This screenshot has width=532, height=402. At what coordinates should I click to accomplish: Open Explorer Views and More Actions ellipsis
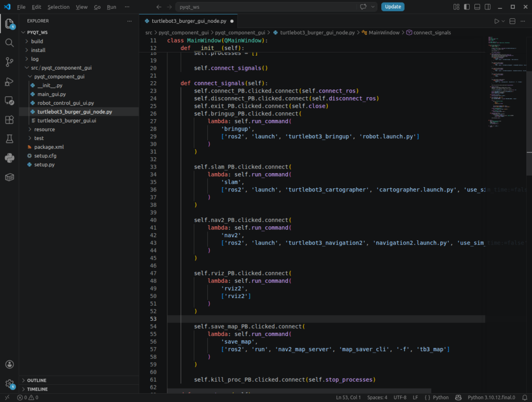tap(129, 21)
